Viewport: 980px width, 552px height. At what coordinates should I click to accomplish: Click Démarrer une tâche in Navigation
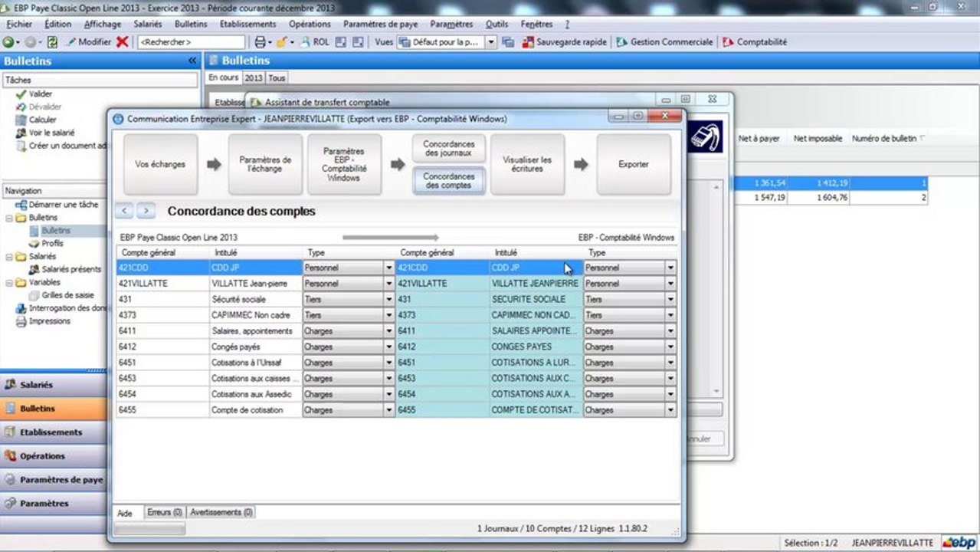coord(57,205)
